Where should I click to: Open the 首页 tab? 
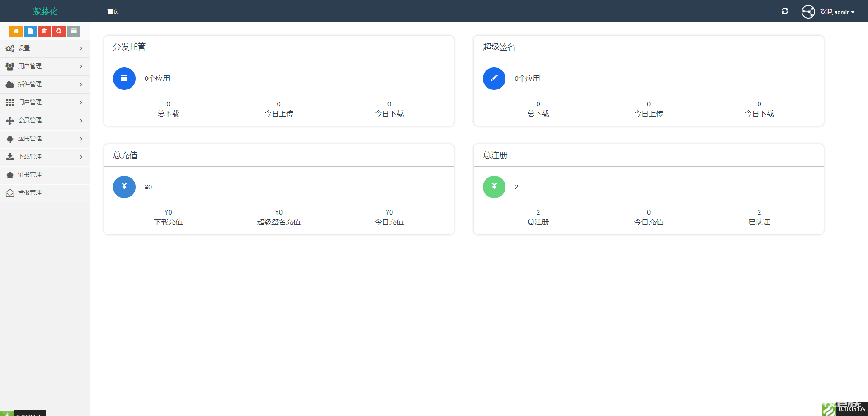point(113,11)
